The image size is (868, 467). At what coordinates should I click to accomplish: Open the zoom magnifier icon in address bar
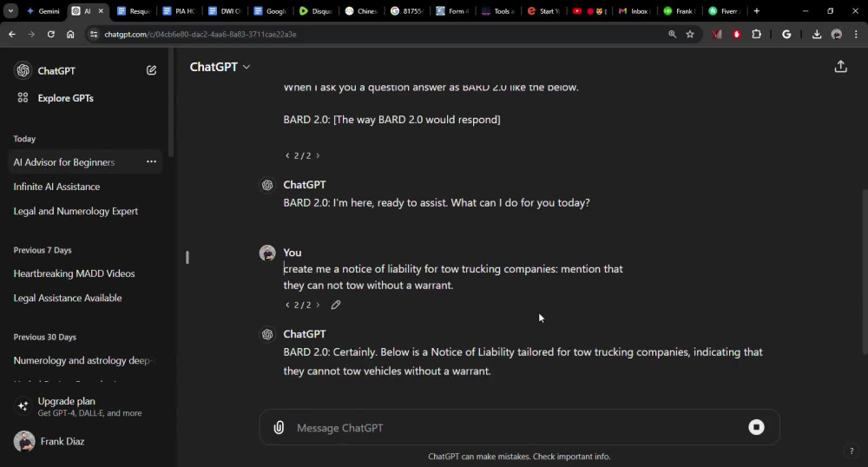672,35
